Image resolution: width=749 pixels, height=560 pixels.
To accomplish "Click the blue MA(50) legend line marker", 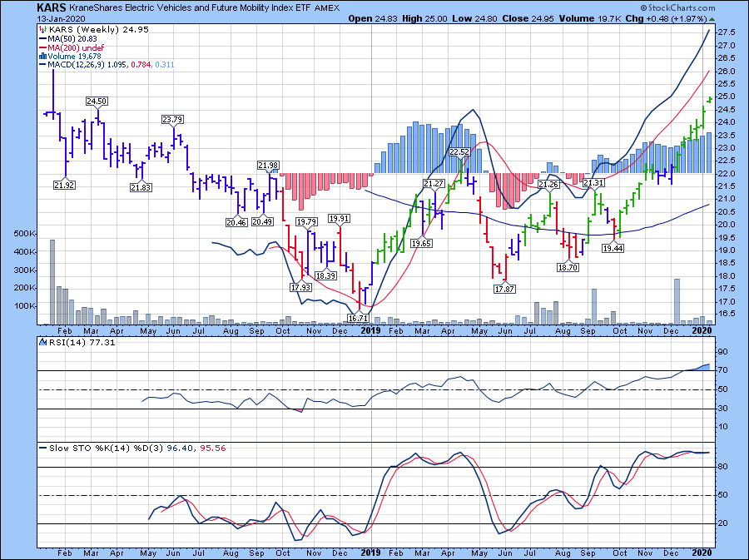I will point(42,39).
